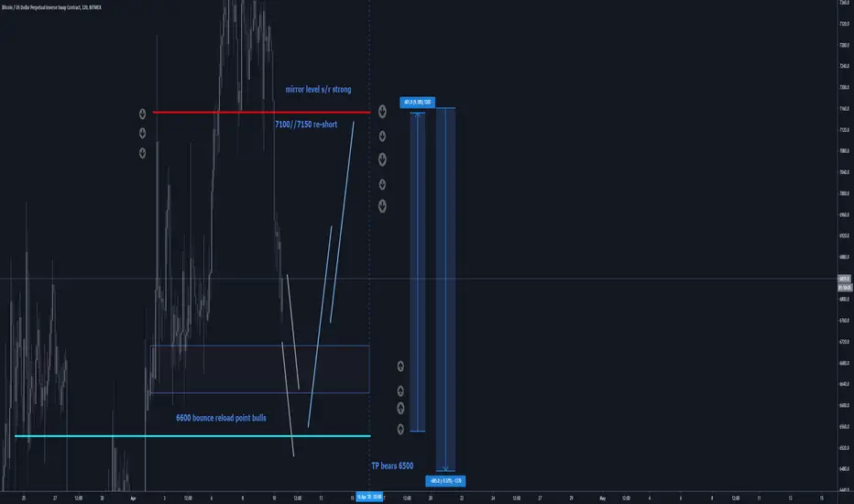Click the downward price range label below TP bears

point(445,481)
